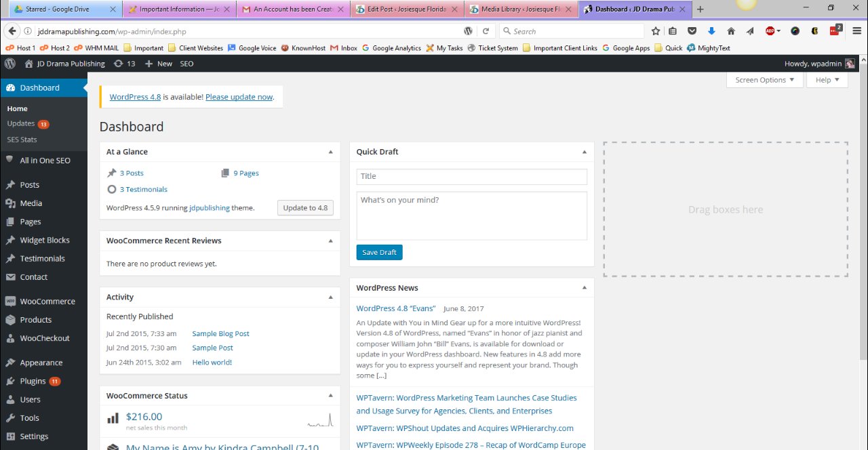Click the Update to 4.8 button

point(305,207)
